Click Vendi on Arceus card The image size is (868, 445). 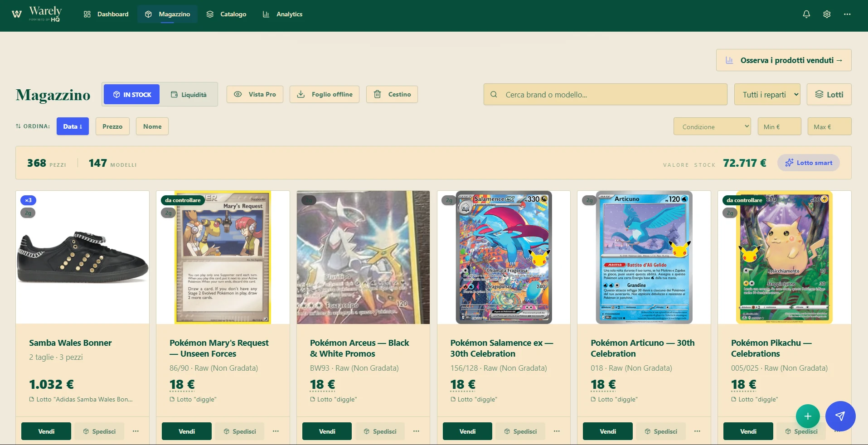[327, 431]
